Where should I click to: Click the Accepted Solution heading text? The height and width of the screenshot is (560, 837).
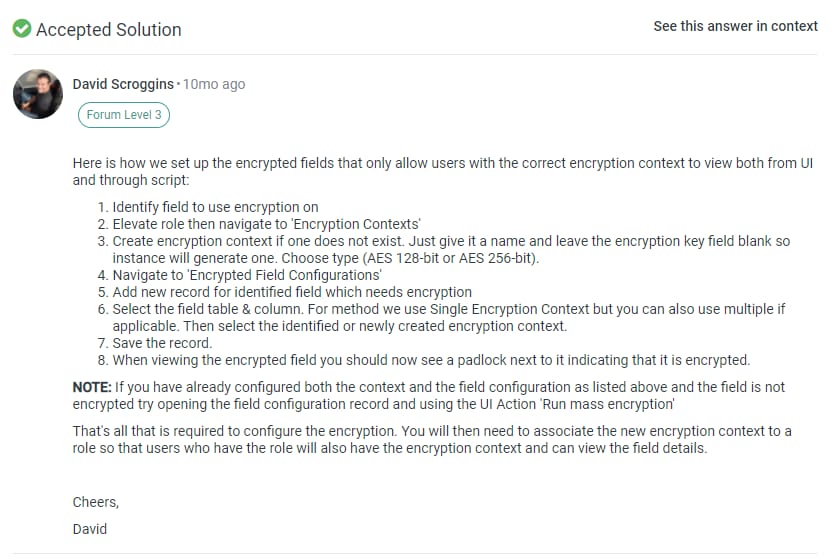coord(109,29)
